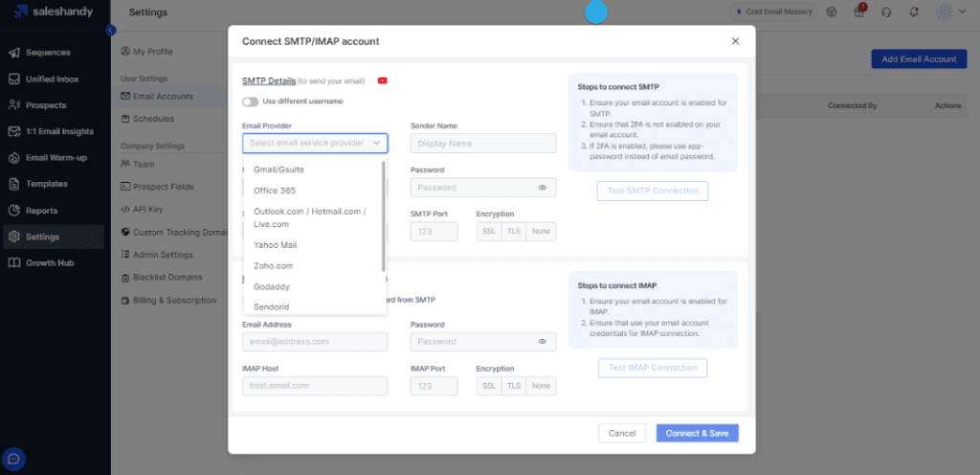Click the saleshandy logo

click(54, 11)
